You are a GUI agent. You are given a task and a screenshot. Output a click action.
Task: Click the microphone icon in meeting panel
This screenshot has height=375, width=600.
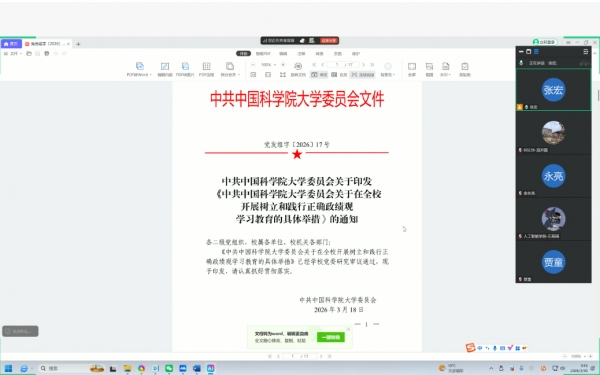[521, 63]
